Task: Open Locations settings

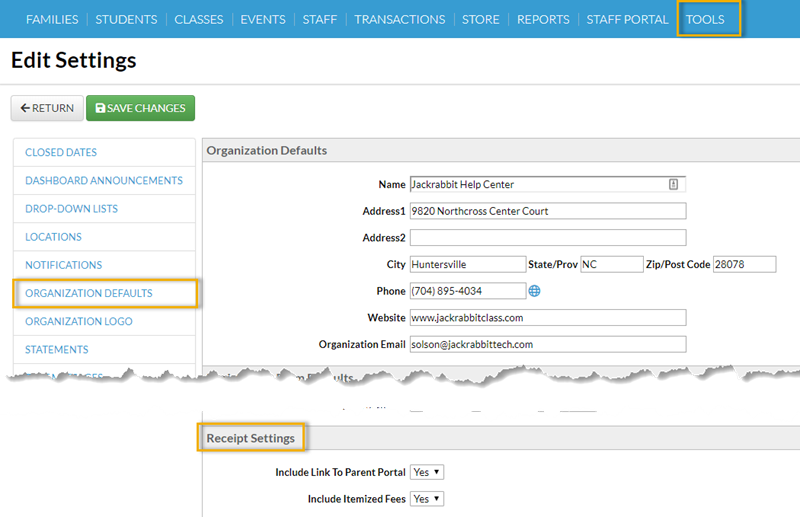Action: [104, 237]
